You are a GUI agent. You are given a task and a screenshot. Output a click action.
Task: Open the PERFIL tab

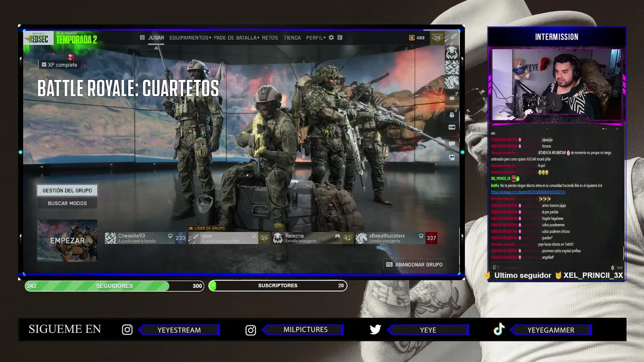click(x=314, y=38)
